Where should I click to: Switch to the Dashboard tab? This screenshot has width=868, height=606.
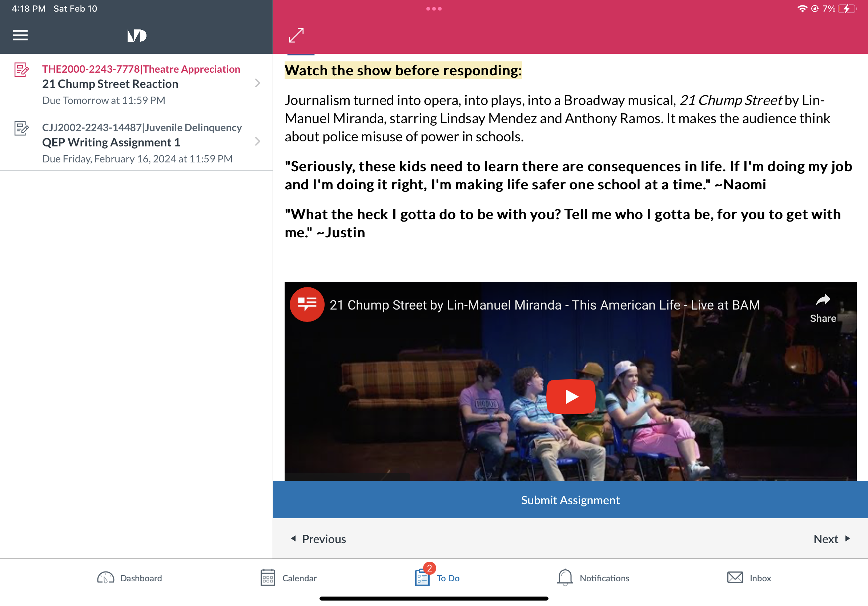click(x=130, y=578)
